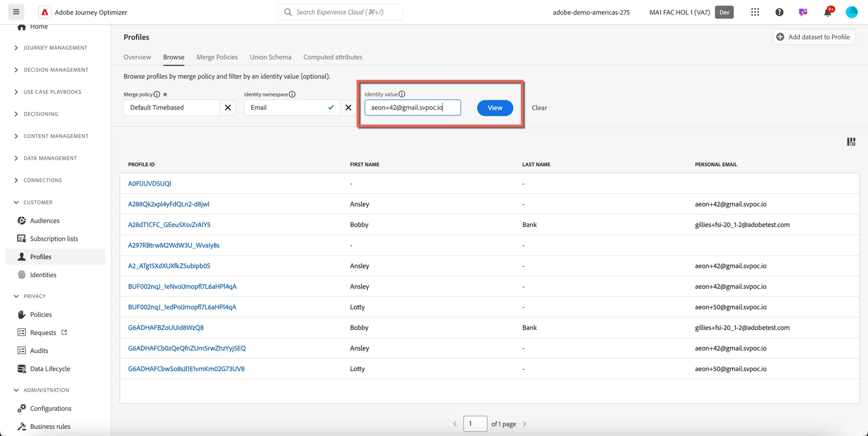Show the Identity namespace info tooltip
The height and width of the screenshot is (436, 868).
(x=292, y=94)
